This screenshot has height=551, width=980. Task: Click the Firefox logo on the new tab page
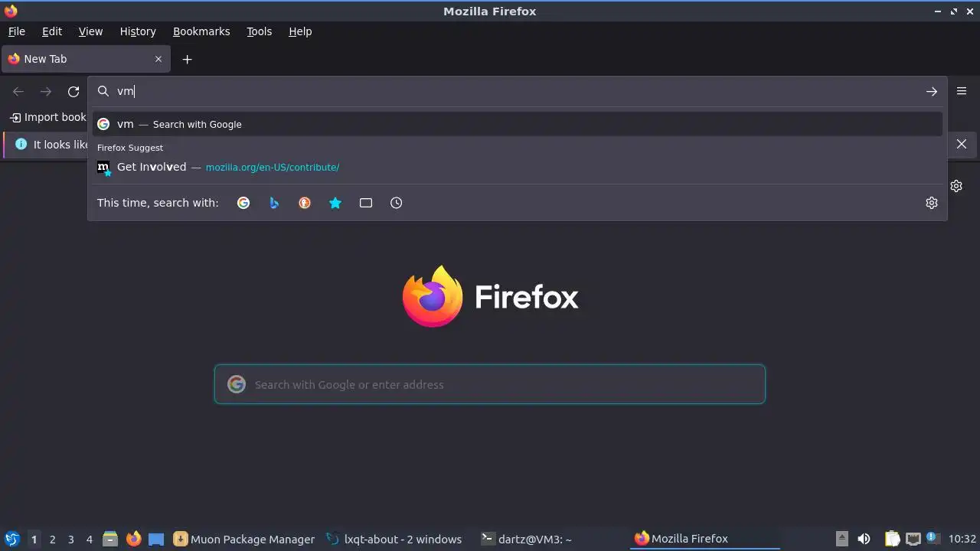(433, 296)
